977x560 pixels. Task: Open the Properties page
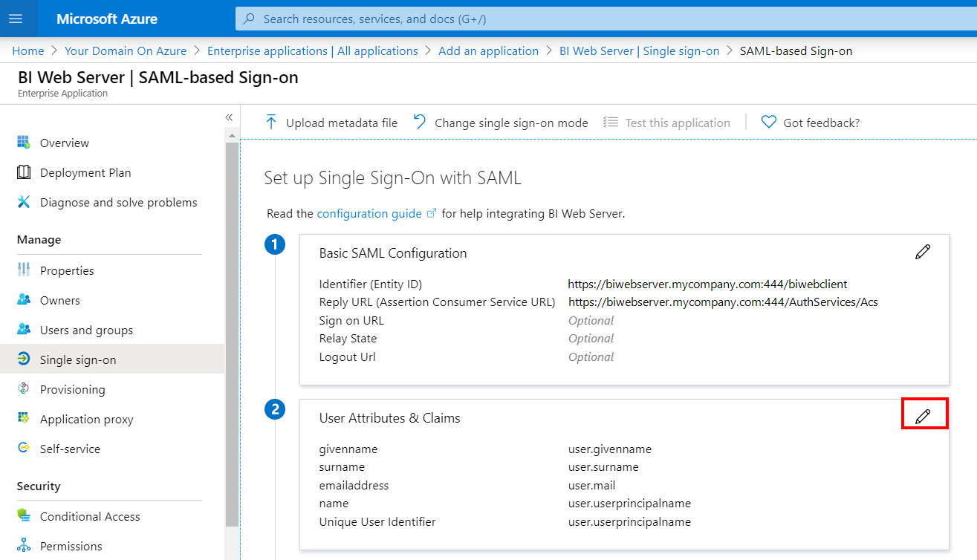(x=67, y=270)
